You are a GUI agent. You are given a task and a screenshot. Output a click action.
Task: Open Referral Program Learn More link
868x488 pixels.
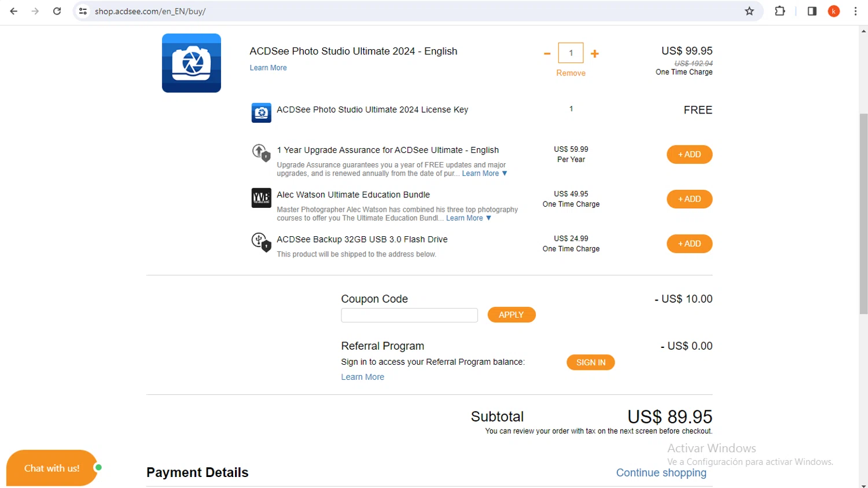pyautogui.click(x=362, y=377)
